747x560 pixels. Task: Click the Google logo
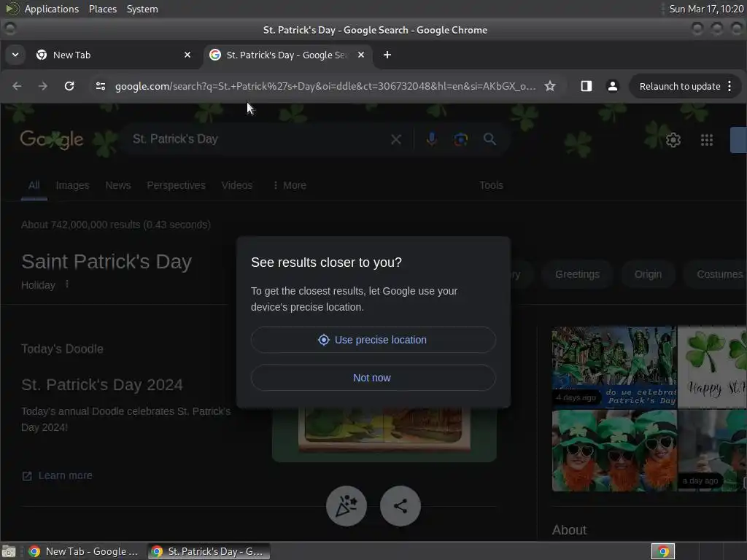52,139
